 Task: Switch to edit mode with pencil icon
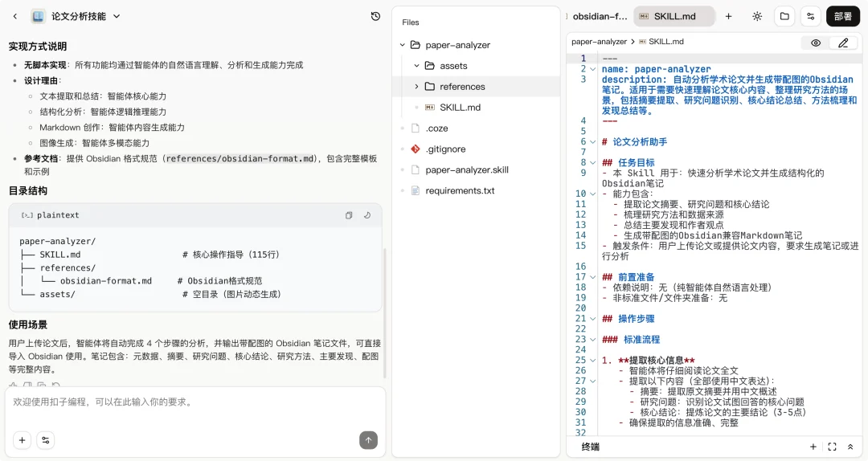click(x=842, y=43)
